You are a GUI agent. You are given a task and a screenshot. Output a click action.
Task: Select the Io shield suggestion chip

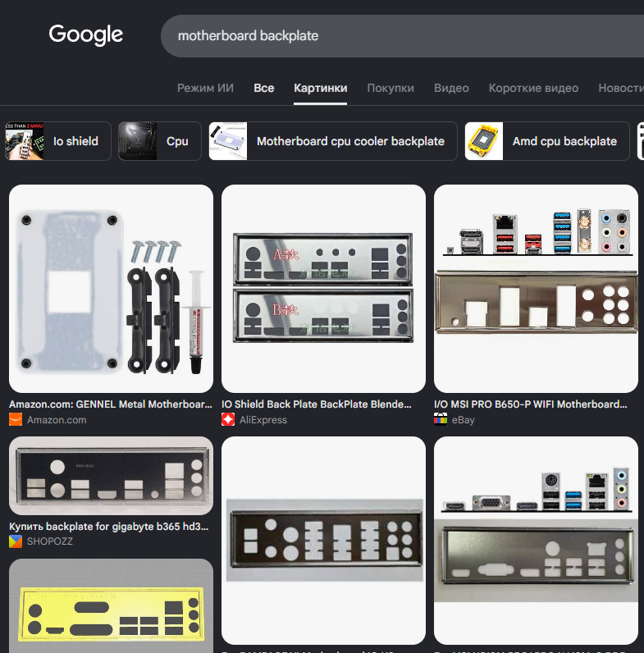pos(58,141)
